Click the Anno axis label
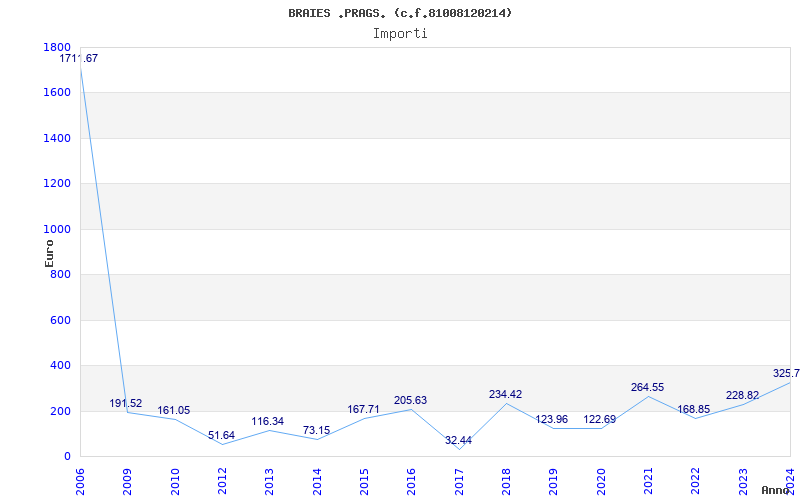 [778, 490]
